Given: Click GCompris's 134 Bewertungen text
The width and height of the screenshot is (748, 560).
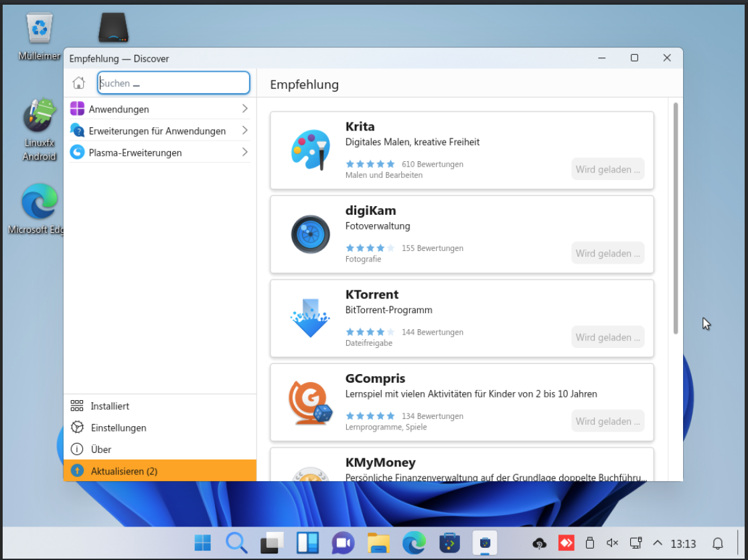Looking at the screenshot, I should [433, 415].
